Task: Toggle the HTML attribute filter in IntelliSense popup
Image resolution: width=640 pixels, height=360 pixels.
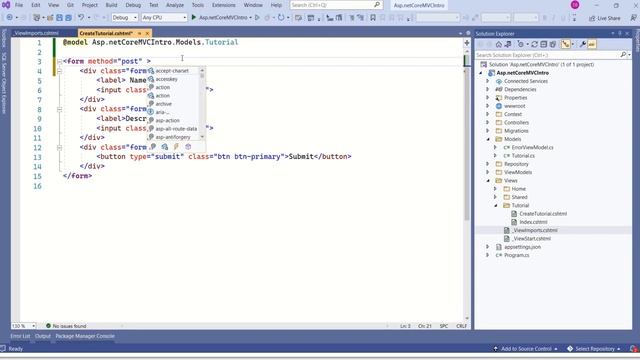Action: (x=164, y=147)
